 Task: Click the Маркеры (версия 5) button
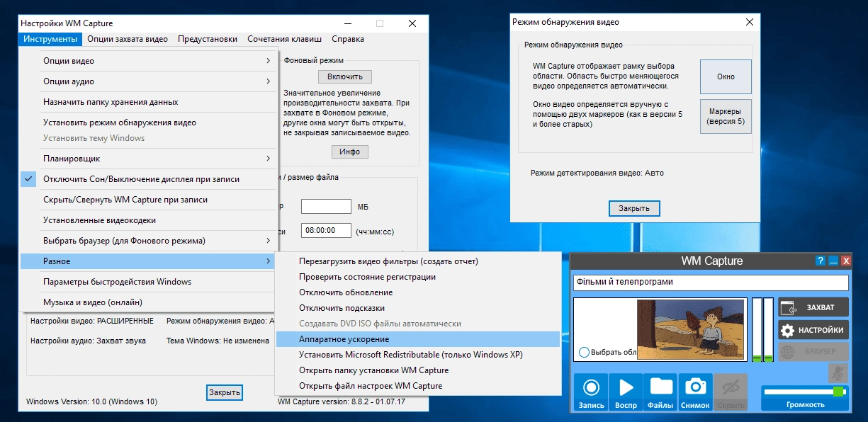tap(726, 116)
